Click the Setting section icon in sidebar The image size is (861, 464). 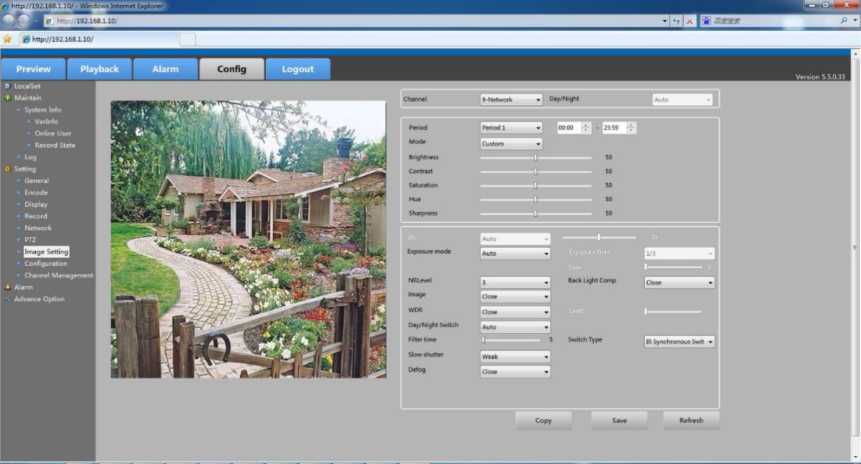tap(8, 169)
